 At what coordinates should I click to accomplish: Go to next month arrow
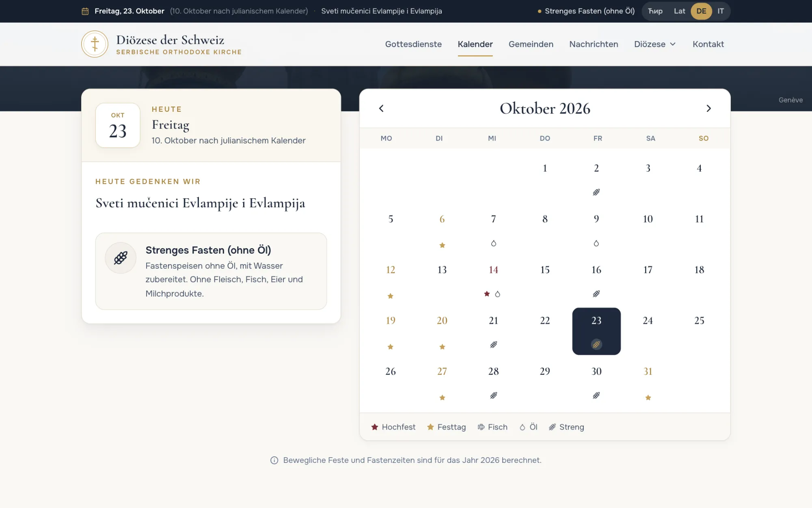click(x=708, y=109)
